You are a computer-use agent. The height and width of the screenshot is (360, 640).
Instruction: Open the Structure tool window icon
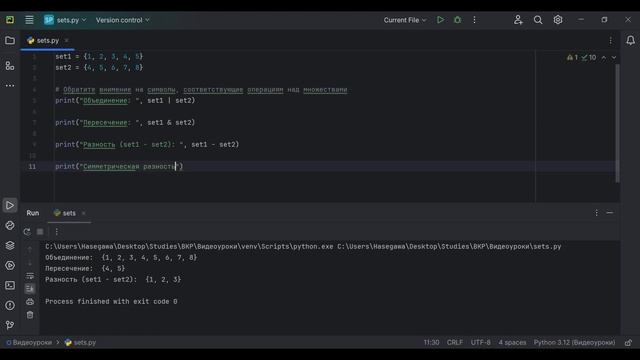tap(10, 66)
